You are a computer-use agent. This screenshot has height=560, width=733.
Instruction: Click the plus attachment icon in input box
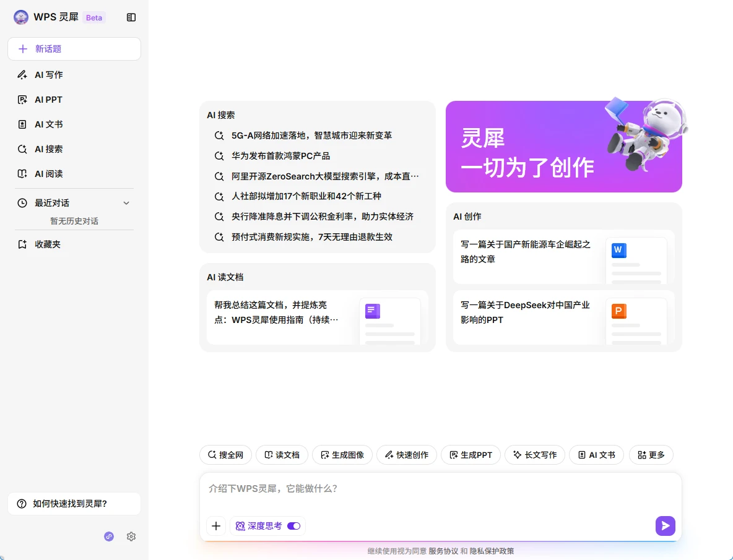pyautogui.click(x=216, y=526)
